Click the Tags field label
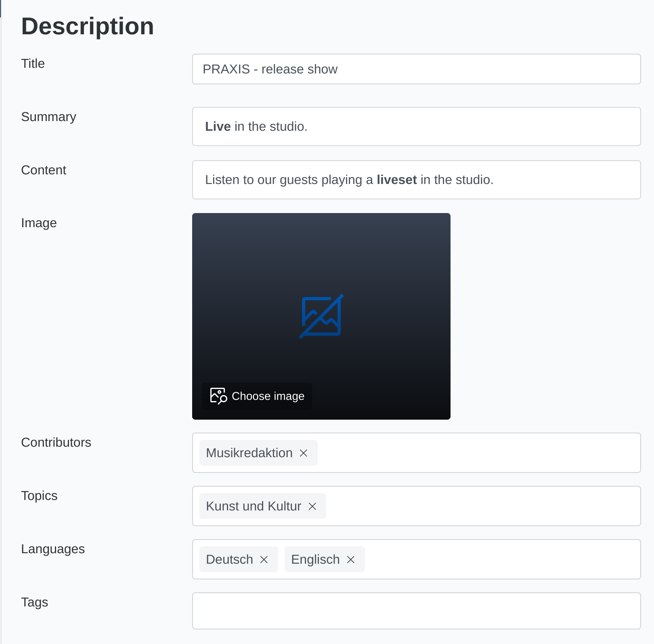Screen dimensions: 654x644 34,602
